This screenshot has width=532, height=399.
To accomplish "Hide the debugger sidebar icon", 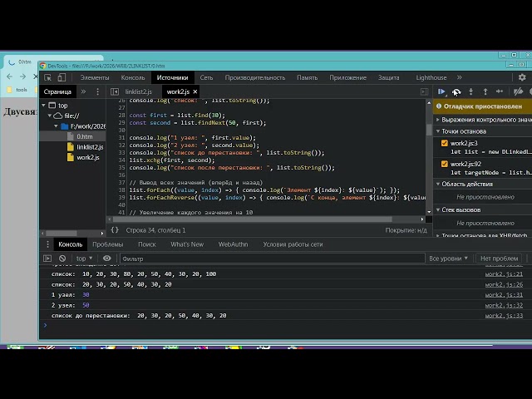I will coord(424,91).
